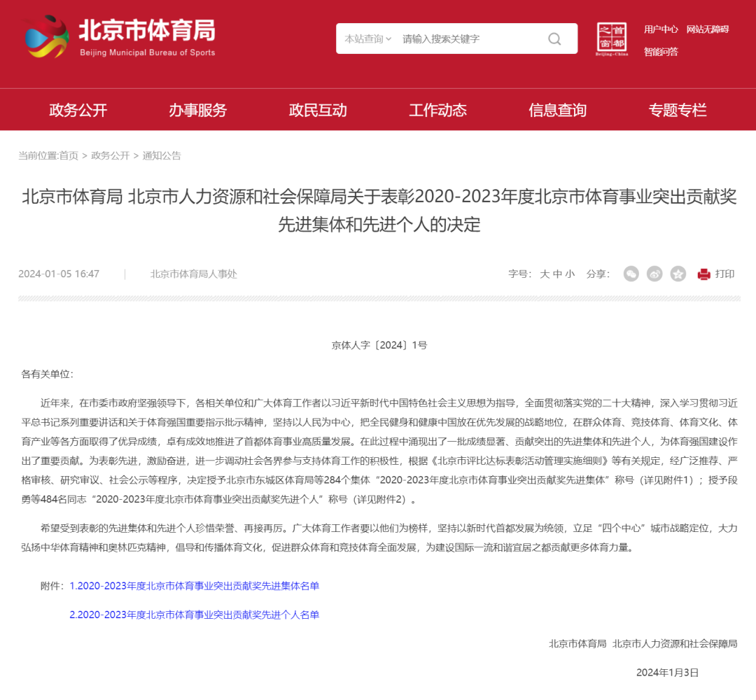Go to 首页 in the breadcrumb
The height and width of the screenshot is (700, 756).
point(69,155)
